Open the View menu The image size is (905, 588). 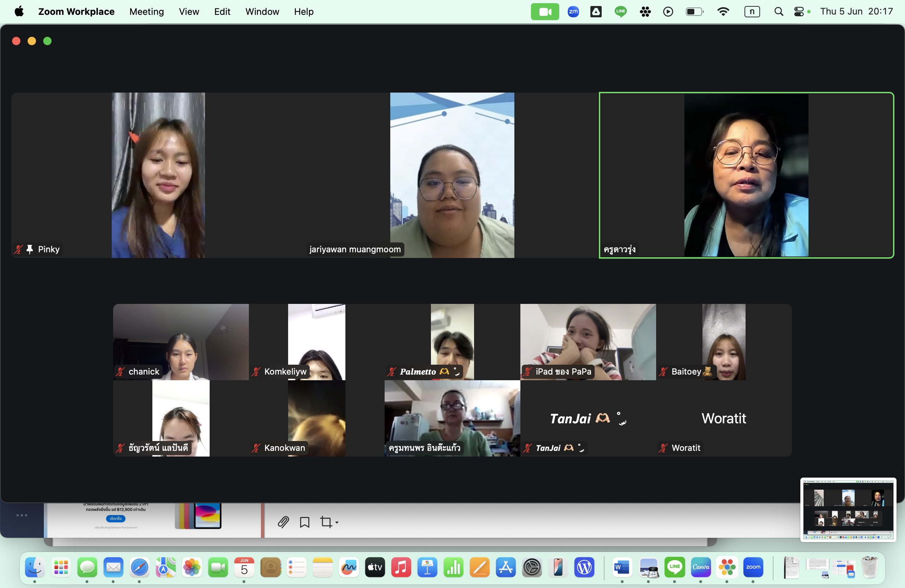pos(189,11)
